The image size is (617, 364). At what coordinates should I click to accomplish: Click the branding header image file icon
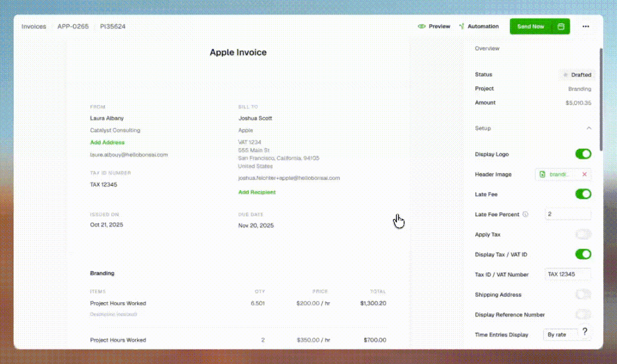click(x=542, y=175)
